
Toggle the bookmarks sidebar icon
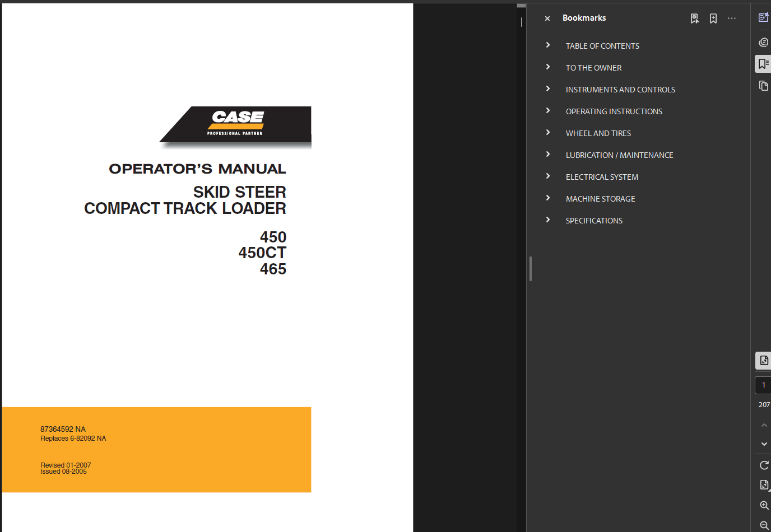(763, 64)
